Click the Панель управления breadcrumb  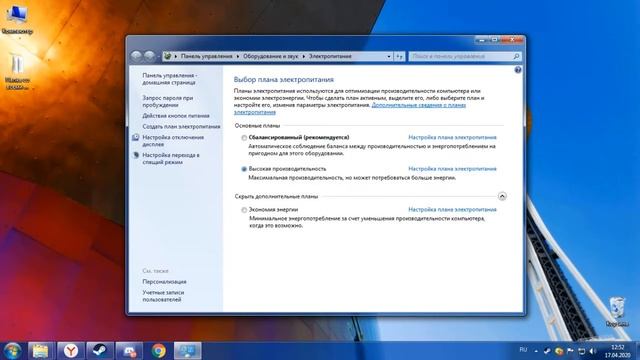tap(207, 56)
